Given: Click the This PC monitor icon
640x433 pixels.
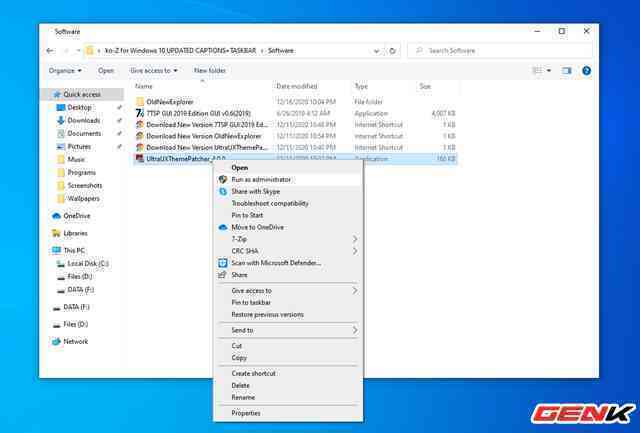Looking at the screenshot, I should click(56, 250).
